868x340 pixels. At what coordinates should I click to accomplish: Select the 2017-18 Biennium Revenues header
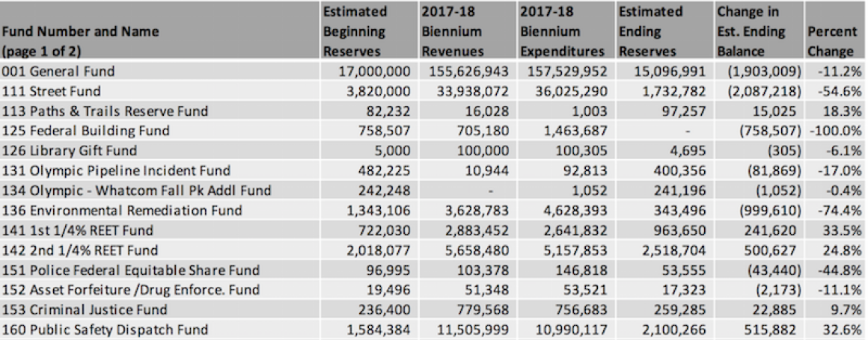[452, 32]
